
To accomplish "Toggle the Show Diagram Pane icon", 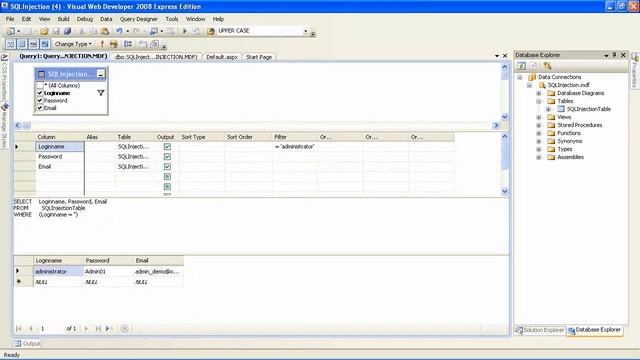I will pos(10,44).
